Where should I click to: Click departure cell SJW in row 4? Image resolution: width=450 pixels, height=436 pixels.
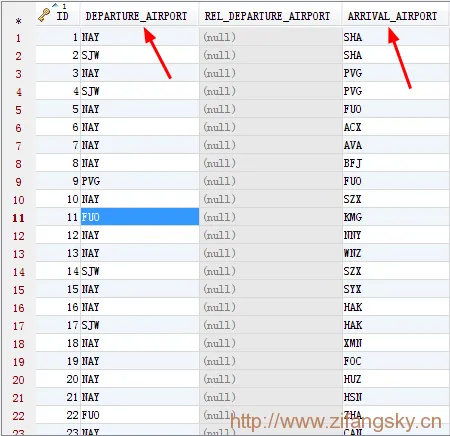coord(140,91)
